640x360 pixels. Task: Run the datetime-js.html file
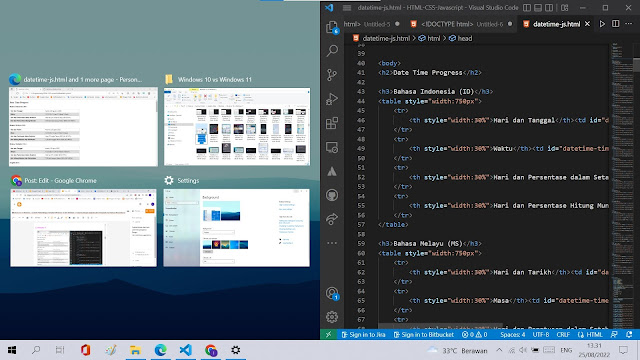tap(602, 24)
